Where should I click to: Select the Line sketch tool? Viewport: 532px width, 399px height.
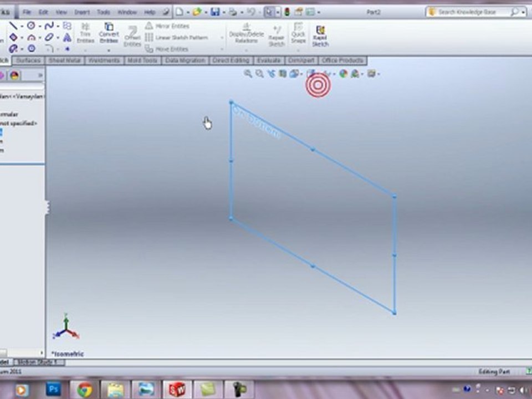point(13,26)
